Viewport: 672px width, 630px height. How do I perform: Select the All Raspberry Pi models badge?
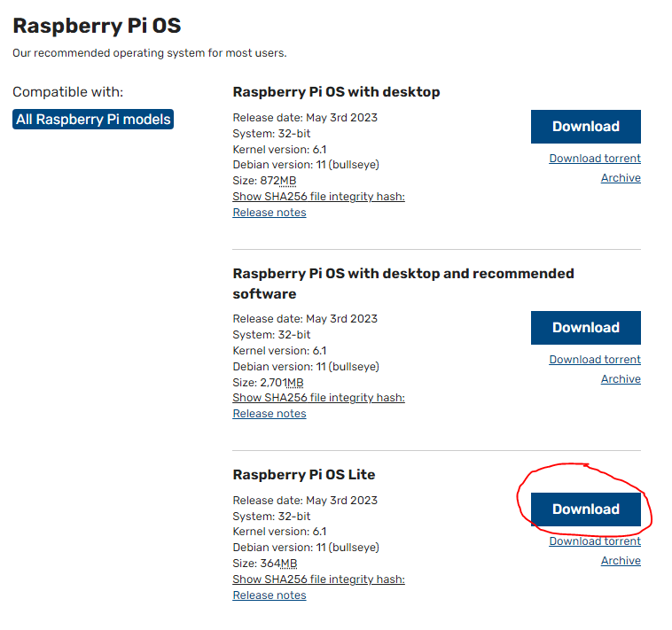click(x=93, y=119)
